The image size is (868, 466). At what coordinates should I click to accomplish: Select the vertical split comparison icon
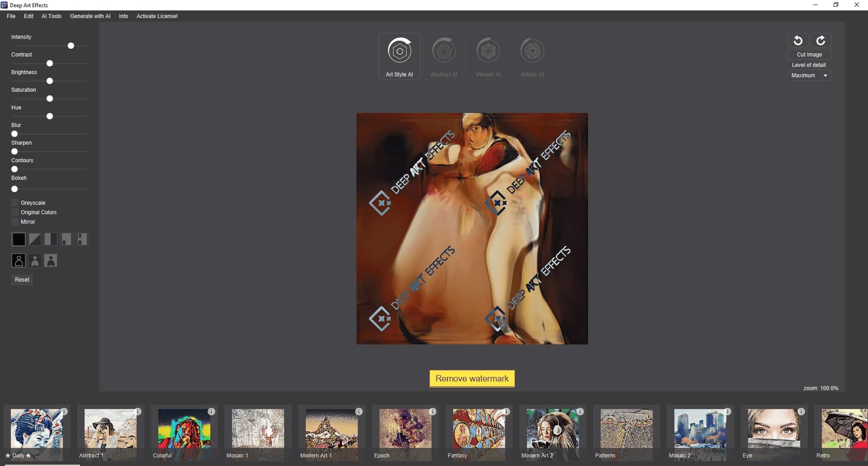(51, 239)
